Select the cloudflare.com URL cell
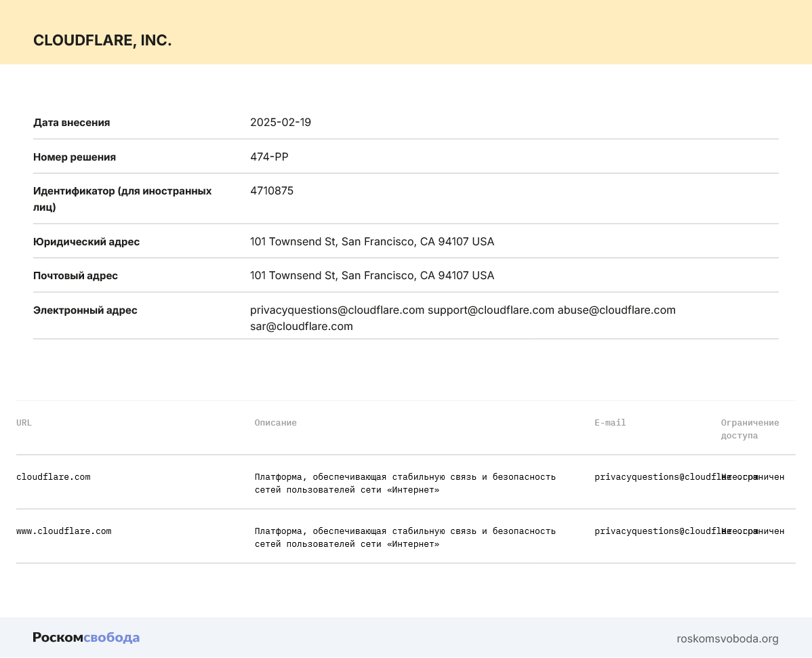 [x=54, y=477]
